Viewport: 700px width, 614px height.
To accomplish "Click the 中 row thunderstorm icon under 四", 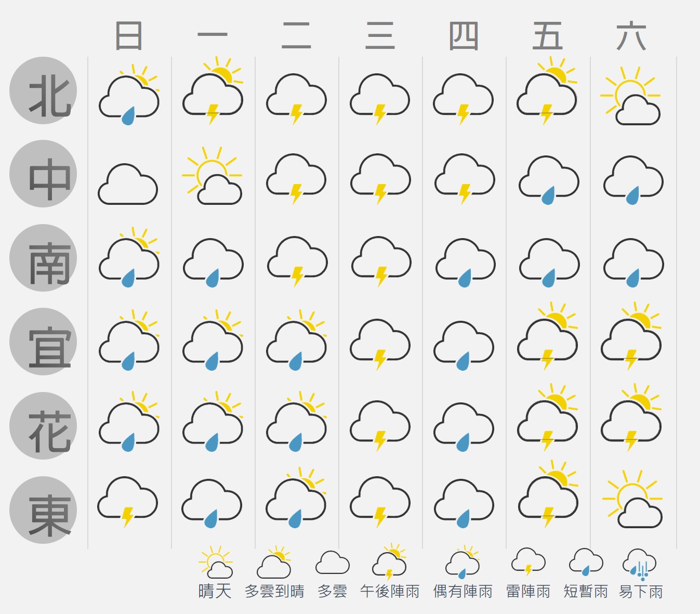I will tap(465, 179).
